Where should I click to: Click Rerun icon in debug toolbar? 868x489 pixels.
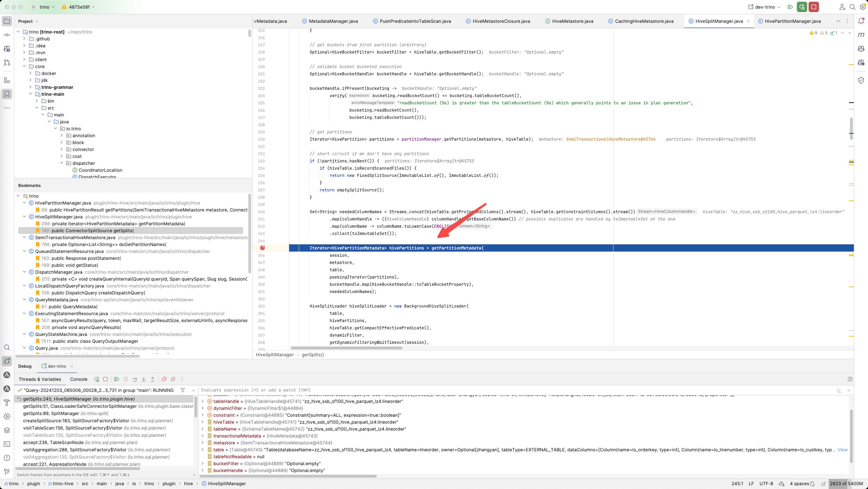(96, 379)
